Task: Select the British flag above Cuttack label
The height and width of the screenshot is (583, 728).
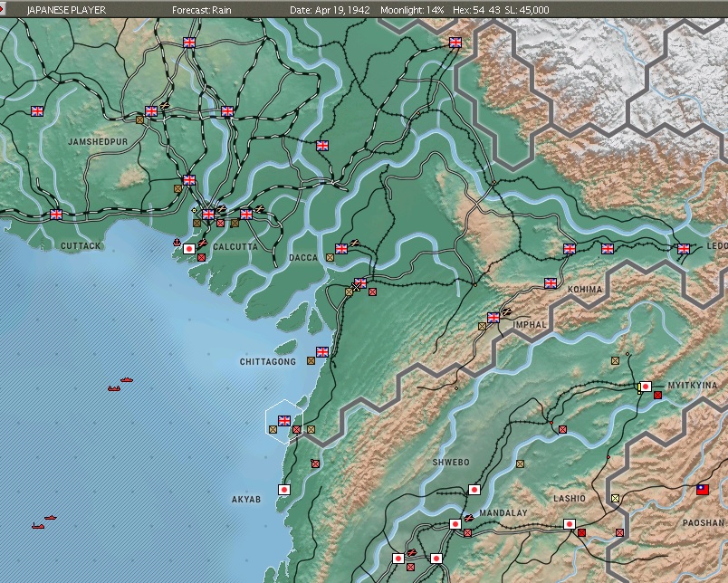Action: tap(56, 214)
